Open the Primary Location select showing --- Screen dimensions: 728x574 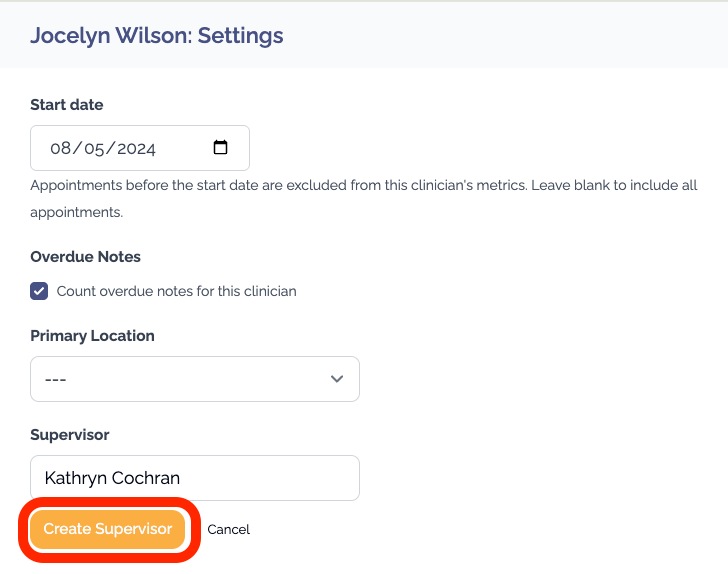[195, 379]
